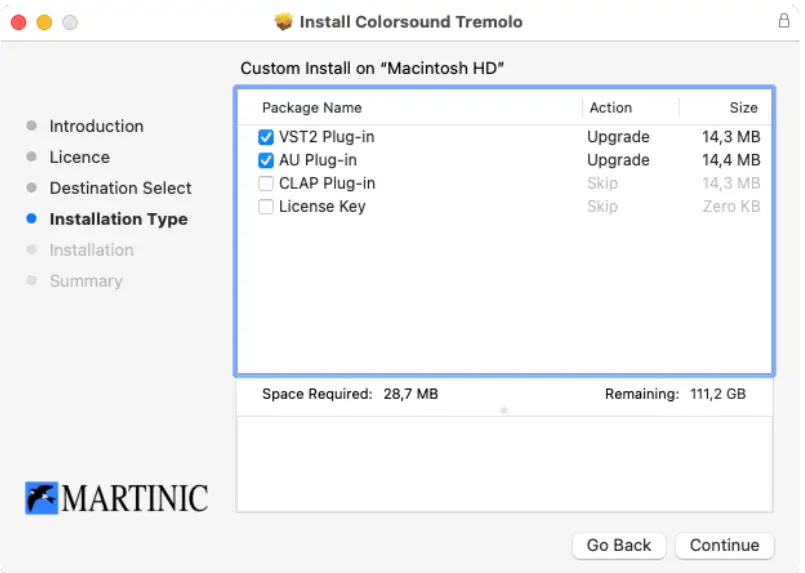805x573 pixels.
Task: Select the Summary step in sidebar
Action: click(86, 281)
